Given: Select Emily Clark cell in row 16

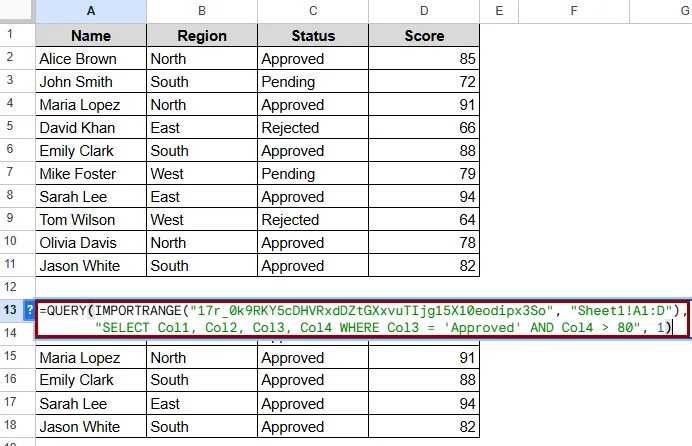Looking at the screenshot, I should [91, 380].
